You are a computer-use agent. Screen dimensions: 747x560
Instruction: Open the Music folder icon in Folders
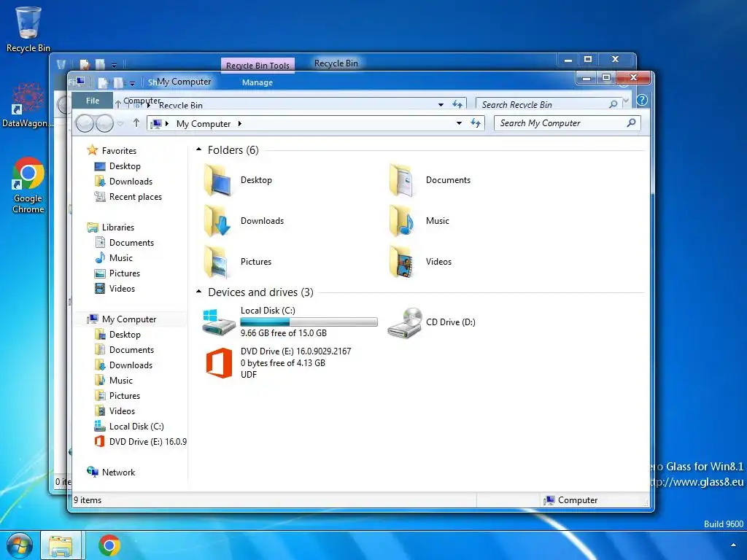coord(403,221)
